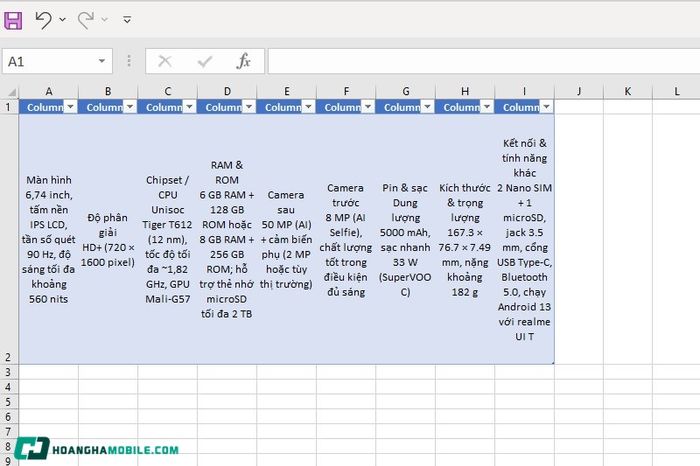The height and width of the screenshot is (466, 700).
Task: Open filter dropdown in column D header
Action: point(249,107)
